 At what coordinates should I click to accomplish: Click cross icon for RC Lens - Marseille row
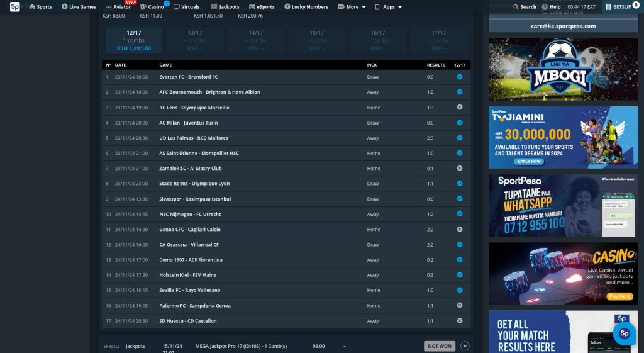(460, 107)
